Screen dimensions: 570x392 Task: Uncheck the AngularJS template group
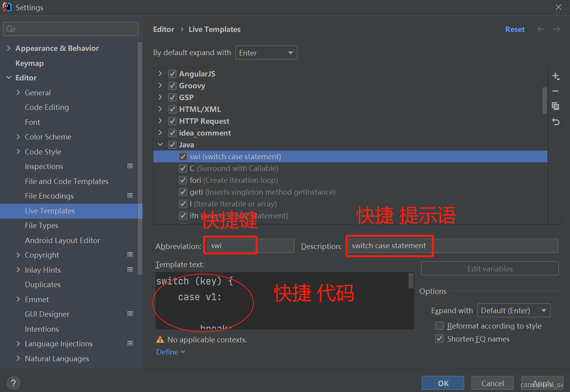pyautogui.click(x=172, y=74)
